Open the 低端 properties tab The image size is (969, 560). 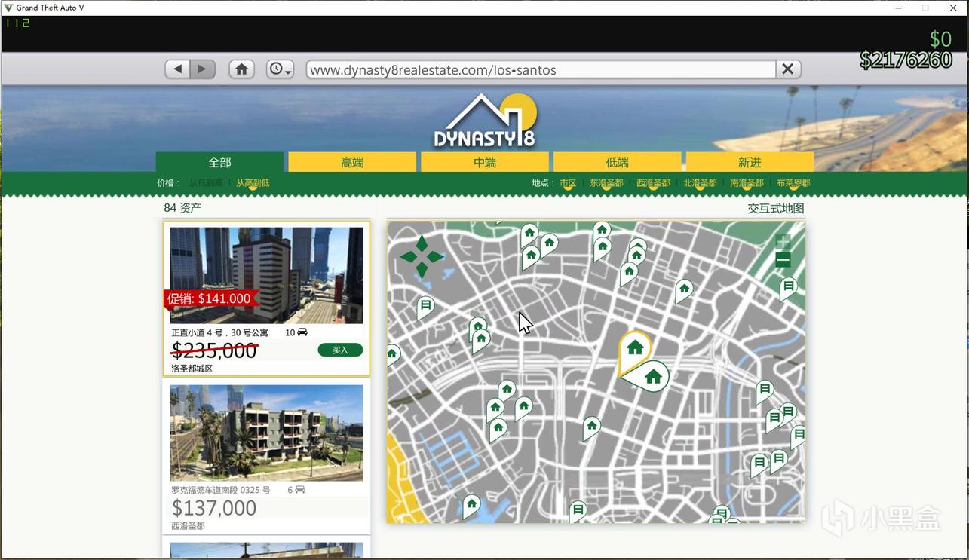point(617,162)
